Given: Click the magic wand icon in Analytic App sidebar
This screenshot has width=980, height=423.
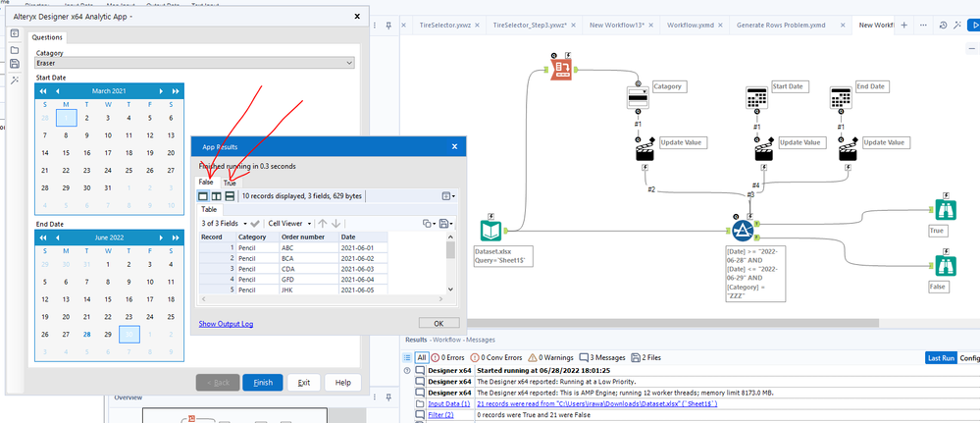Looking at the screenshot, I should pos(15,80).
